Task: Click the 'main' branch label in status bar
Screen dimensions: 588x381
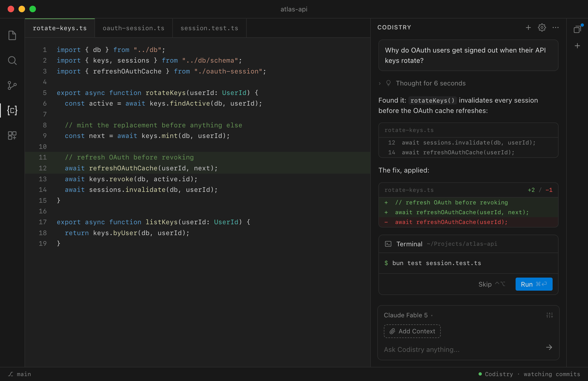Action: coord(24,374)
